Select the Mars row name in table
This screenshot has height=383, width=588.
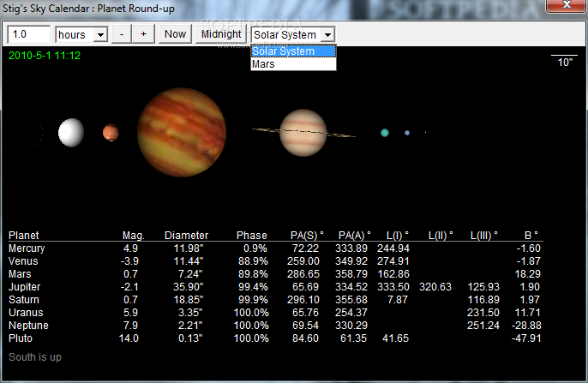pos(20,274)
